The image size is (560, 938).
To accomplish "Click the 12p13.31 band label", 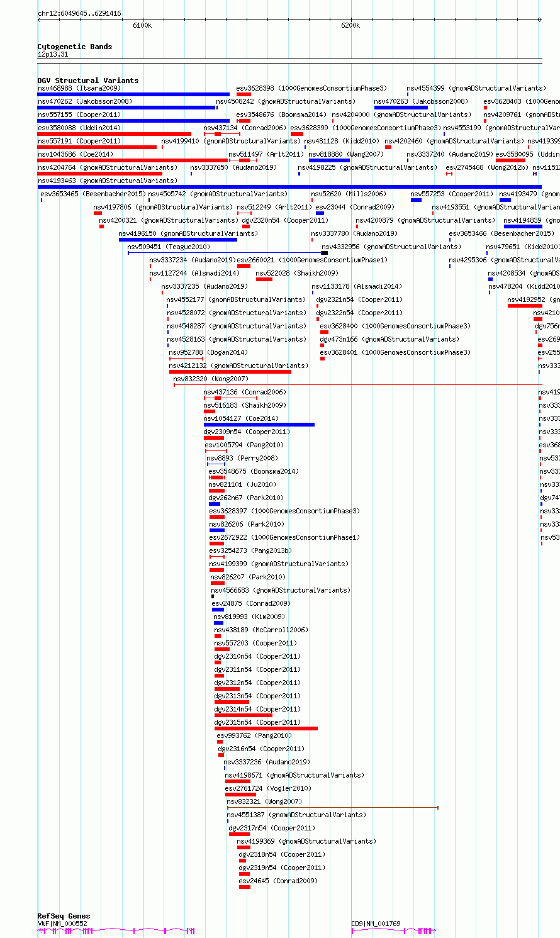I will (x=53, y=54).
